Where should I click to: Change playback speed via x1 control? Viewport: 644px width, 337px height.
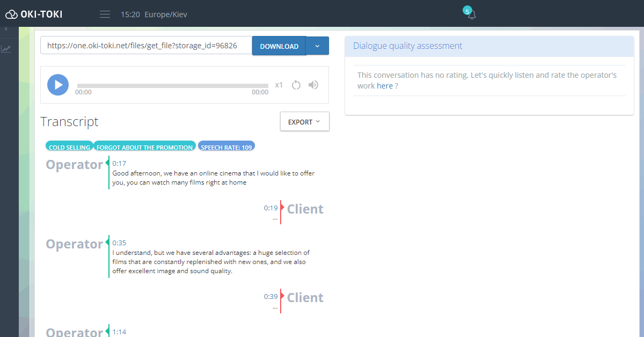[279, 85]
